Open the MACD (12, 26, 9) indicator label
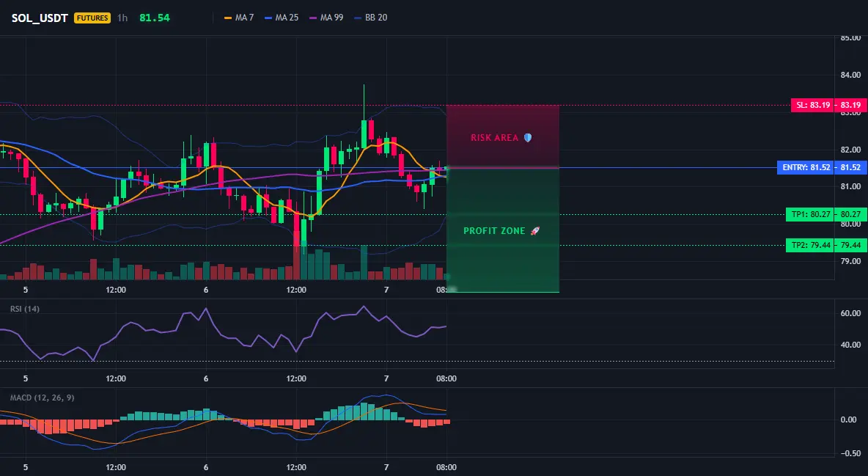This screenshot has height=476, width=868. tap(42, 398)
